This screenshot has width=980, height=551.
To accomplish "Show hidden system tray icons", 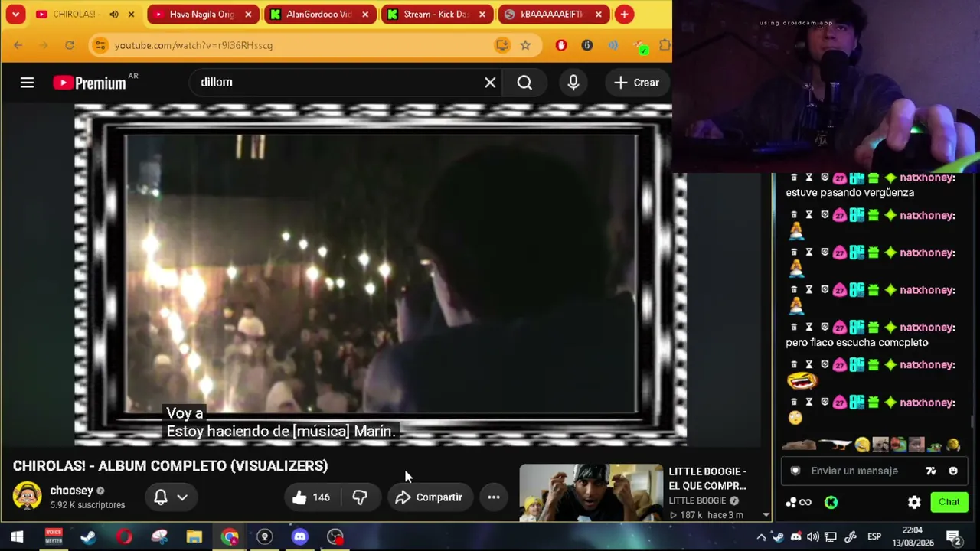I will pos(761,536).
